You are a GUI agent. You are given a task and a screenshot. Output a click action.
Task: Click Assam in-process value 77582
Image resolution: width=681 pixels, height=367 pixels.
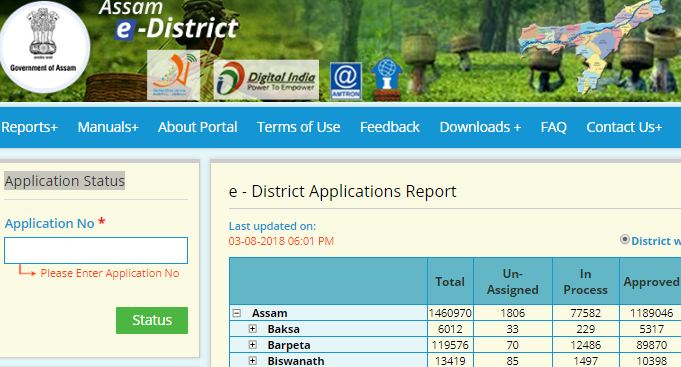click(x=585, y=313)
